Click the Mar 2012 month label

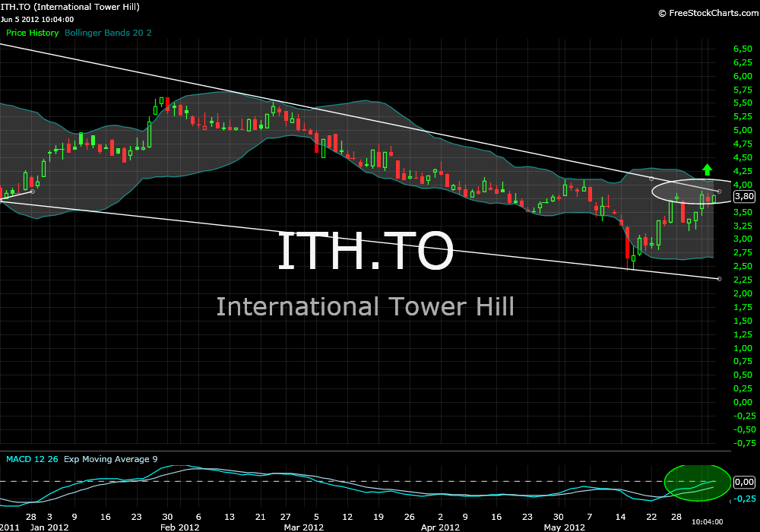coord(304,527)
